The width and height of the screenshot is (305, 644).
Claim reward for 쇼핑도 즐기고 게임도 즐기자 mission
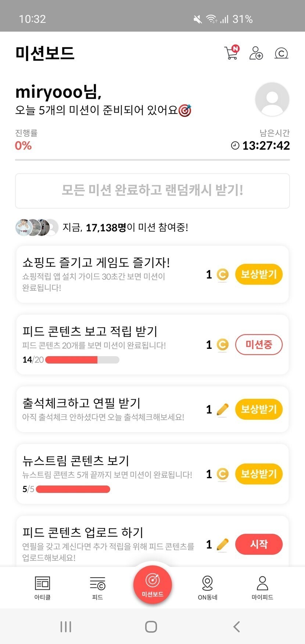click(x=259, y=274)
